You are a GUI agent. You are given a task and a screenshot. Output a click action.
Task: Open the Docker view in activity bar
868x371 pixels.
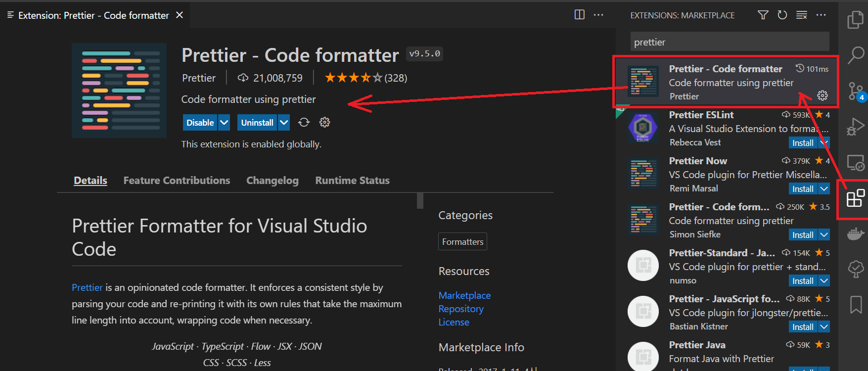856,233
